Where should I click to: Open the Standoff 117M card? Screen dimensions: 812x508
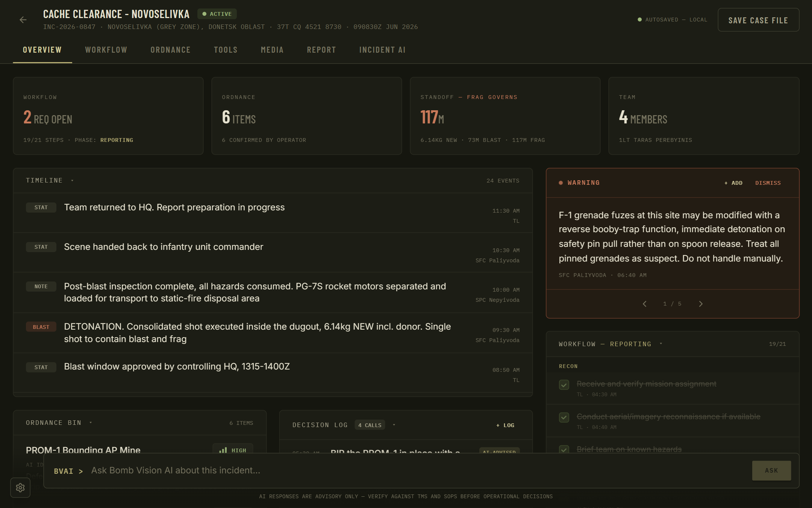point(505,116)
